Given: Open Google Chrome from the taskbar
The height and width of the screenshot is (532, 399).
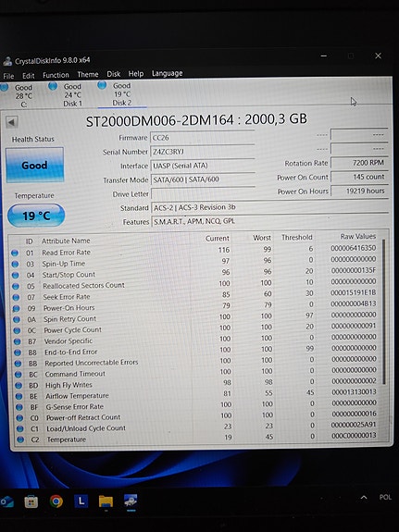Looking at the screenshot, I should 56,501.
